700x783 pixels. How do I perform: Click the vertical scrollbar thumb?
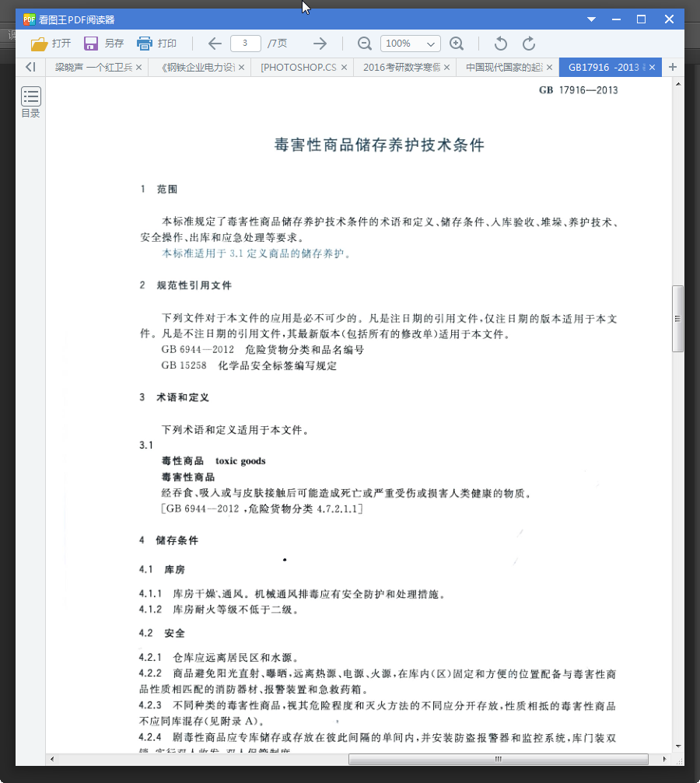[677, 319]
